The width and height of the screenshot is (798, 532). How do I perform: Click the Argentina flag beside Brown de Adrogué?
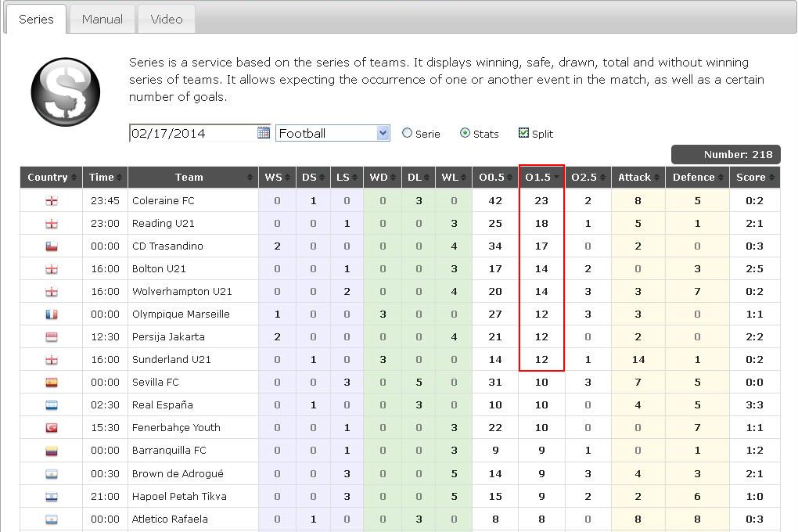52,474
